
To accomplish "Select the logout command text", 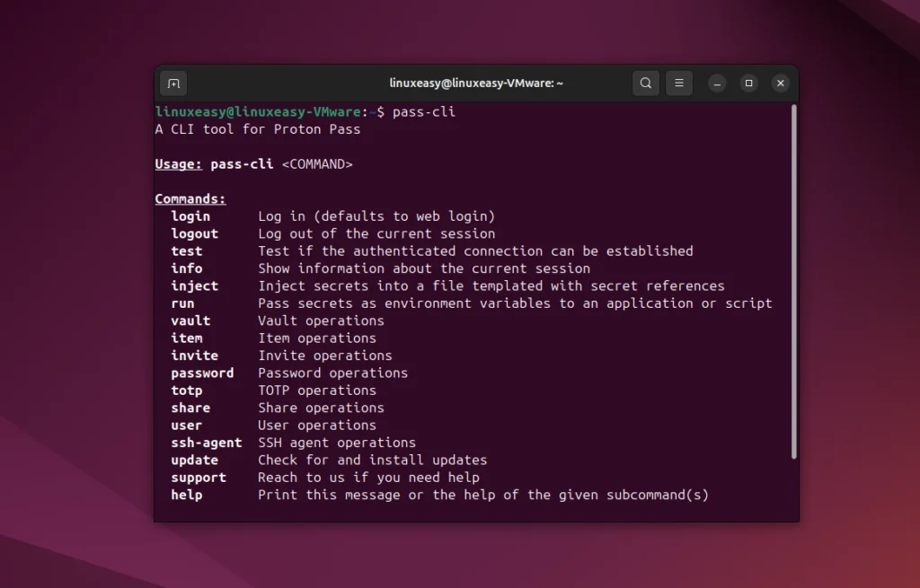I will point(194,233).
